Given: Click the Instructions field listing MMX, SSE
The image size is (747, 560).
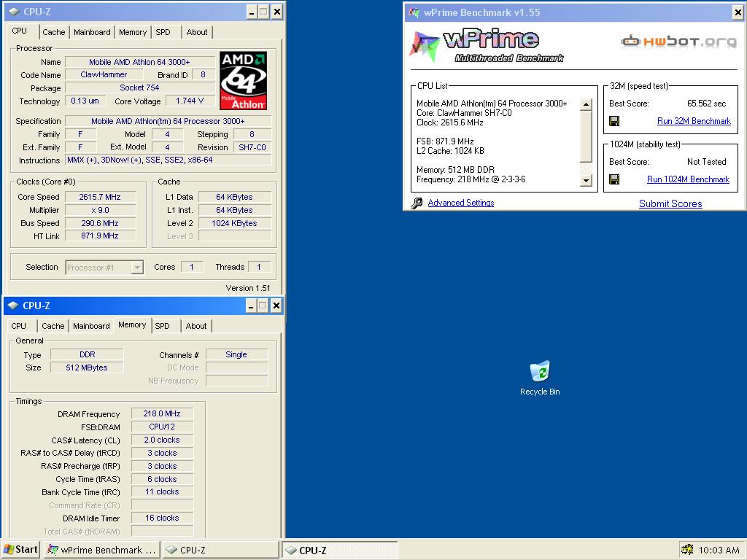Looking at the screenshot, I should coord(168,160).
